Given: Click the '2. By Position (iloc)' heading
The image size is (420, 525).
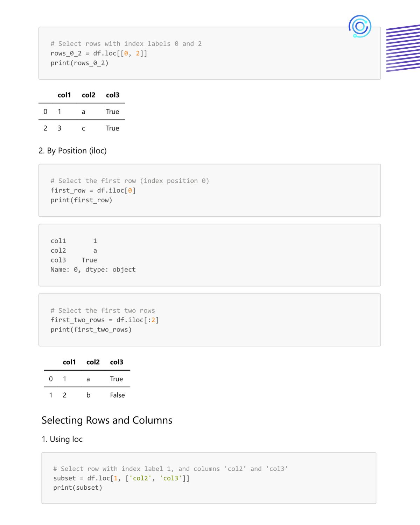Looking at the screenshot, I should coord(72,150).
